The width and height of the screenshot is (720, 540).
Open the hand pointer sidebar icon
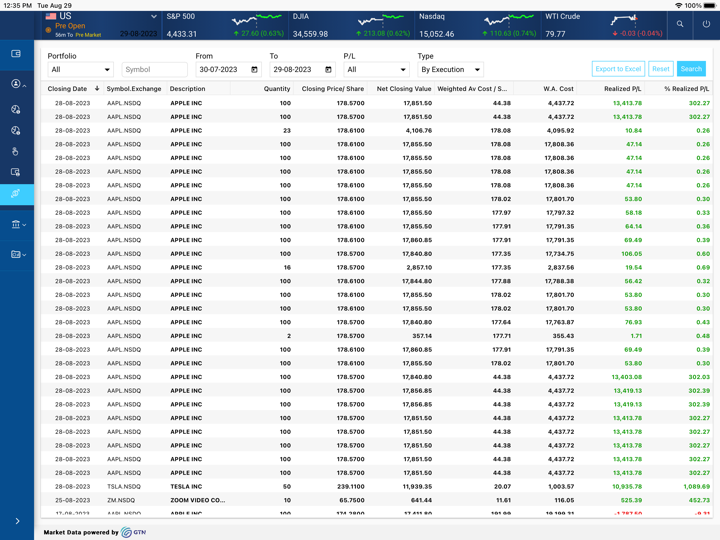(16, 151)
